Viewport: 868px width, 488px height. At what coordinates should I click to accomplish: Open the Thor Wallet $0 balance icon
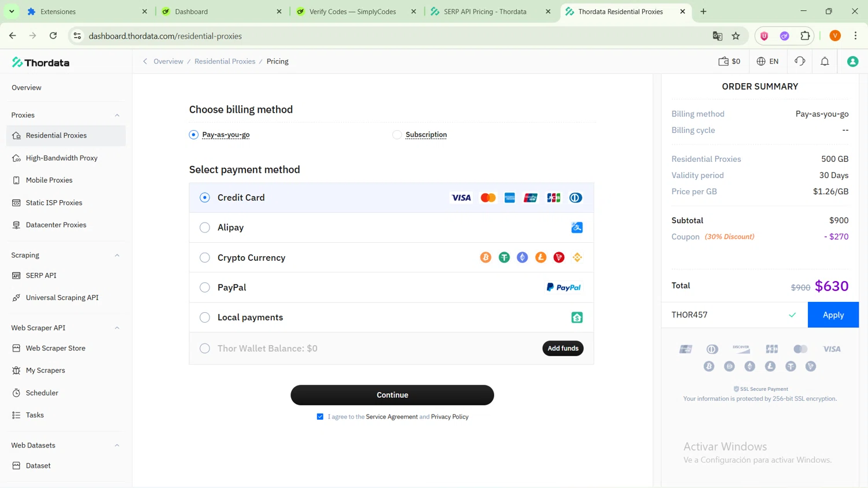tap(729, 61)
